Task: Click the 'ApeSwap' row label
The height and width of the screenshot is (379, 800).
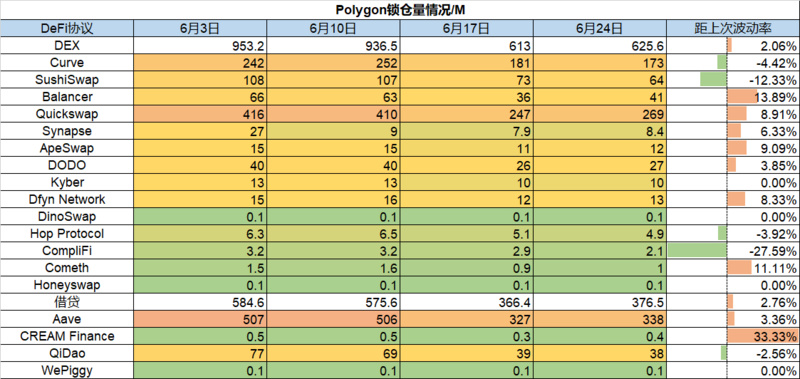Action: (x=67, y=148)
